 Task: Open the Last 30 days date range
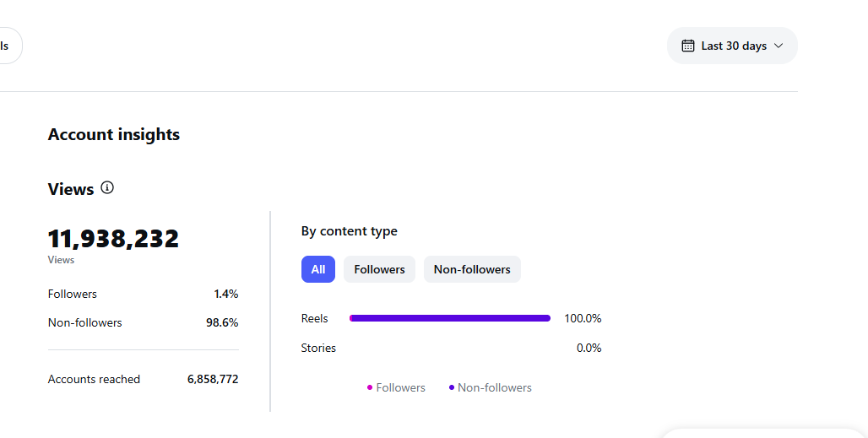click(x=732, y=46)
